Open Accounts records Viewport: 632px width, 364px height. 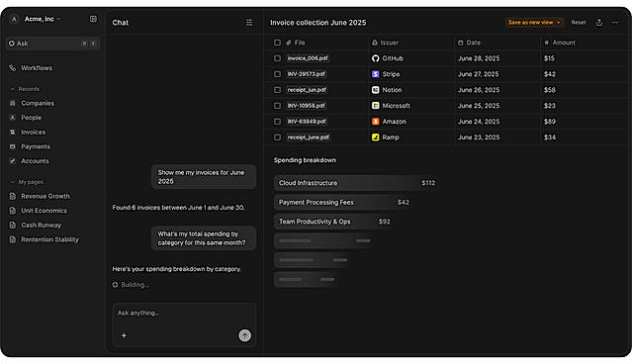(x=35, y=161)
